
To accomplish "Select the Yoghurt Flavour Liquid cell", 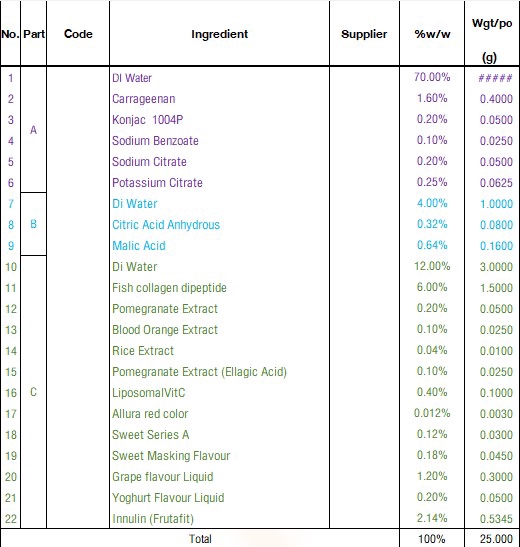I will tap(219, 498).
